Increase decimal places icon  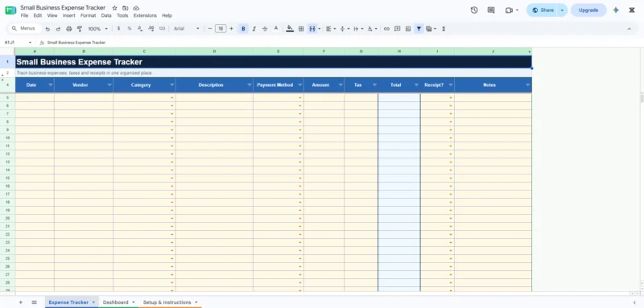151,29
